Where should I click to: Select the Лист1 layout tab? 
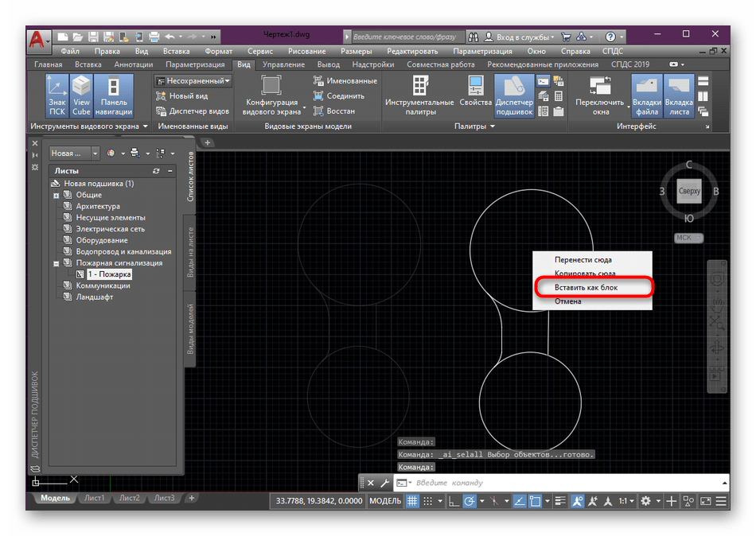click(x=95, y=499)
